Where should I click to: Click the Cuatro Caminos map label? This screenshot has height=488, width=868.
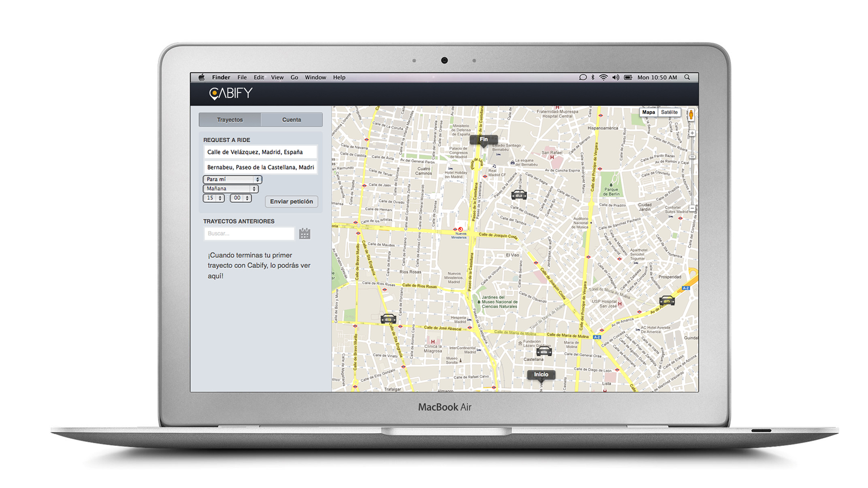tap(424, 171)
